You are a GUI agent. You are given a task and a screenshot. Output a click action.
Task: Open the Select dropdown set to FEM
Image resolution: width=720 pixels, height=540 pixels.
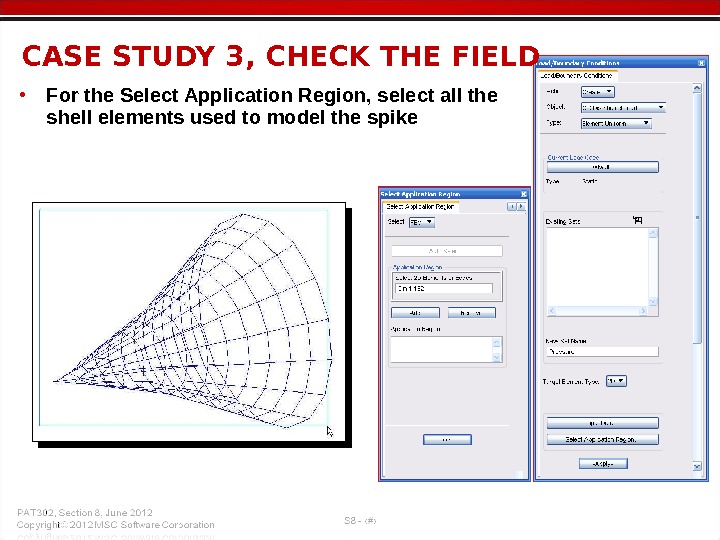pyautogui.click(x=422, y=222)
